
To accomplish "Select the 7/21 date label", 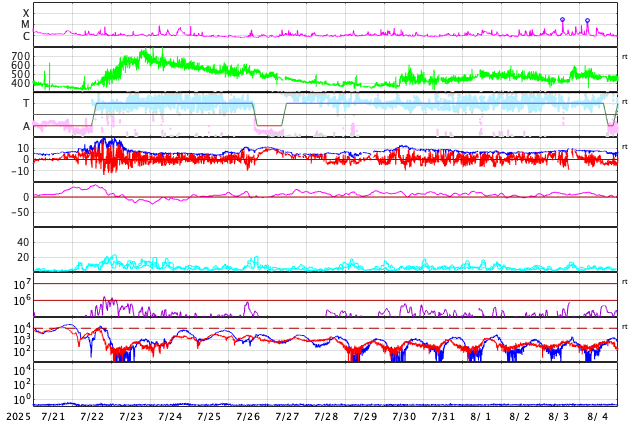I will tap(53, 417).
